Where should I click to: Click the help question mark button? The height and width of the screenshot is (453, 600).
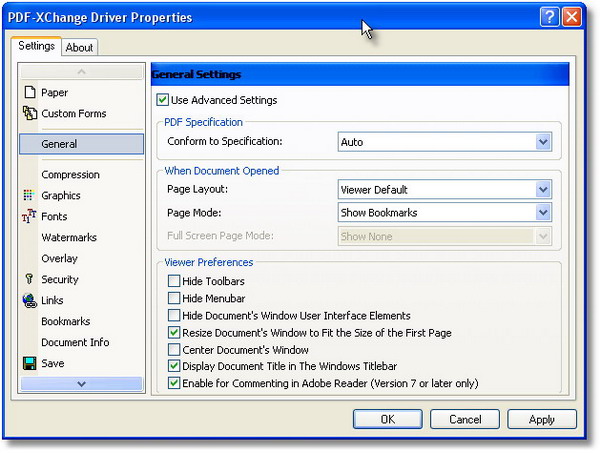point(549,17)
